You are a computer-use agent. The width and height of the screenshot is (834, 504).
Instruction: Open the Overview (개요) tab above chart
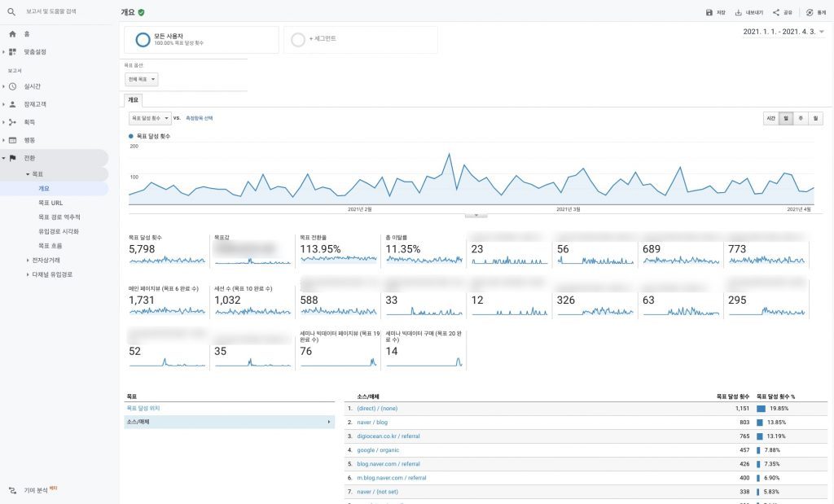[133, 100]
